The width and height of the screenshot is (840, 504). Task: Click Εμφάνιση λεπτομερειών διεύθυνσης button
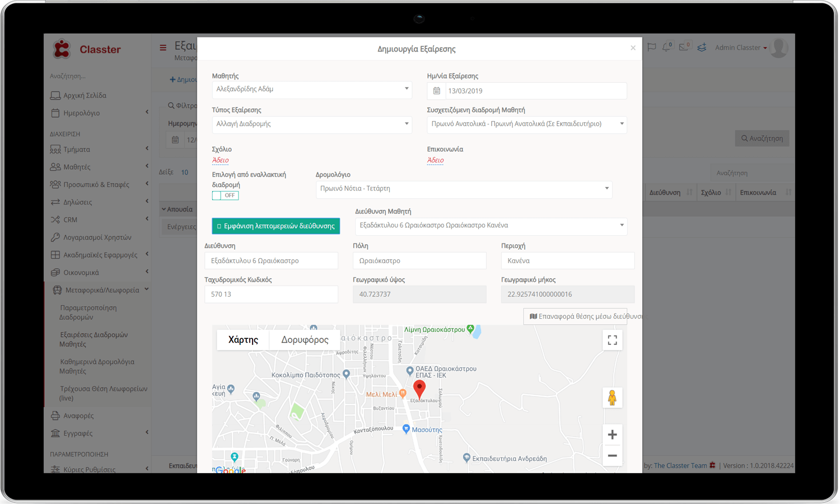pos(276,226)
